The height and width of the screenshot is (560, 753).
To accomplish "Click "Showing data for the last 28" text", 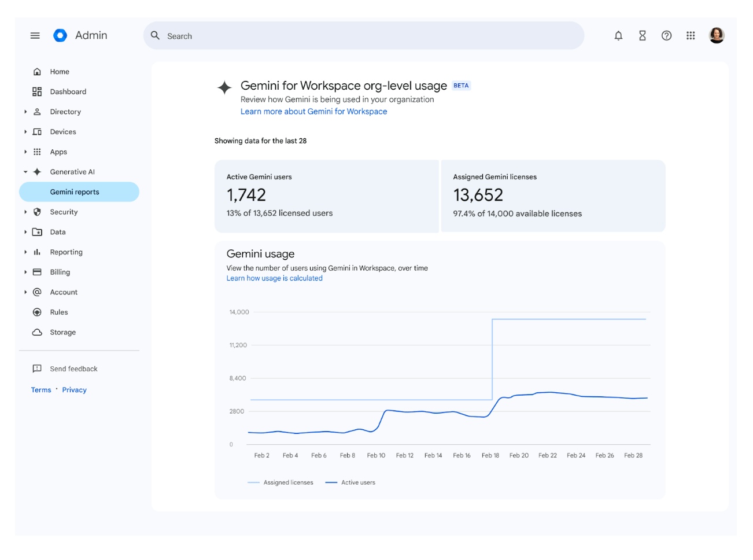I will [x=261, y=141].
